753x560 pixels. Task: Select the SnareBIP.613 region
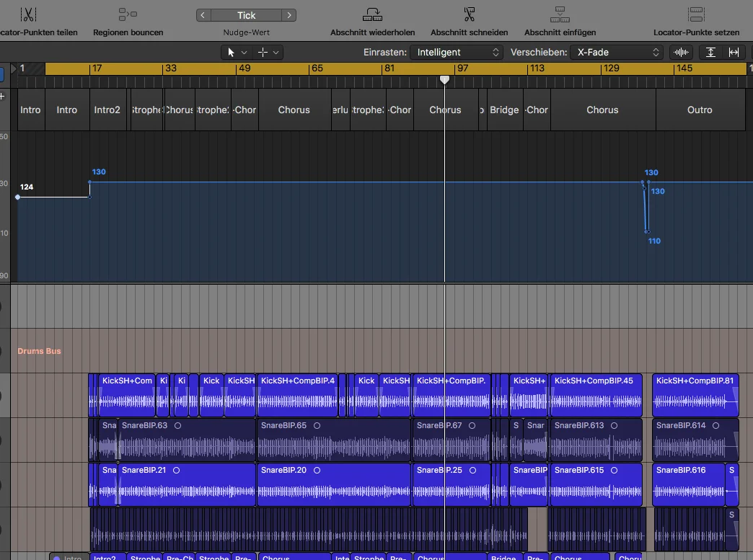coord(596,440)
